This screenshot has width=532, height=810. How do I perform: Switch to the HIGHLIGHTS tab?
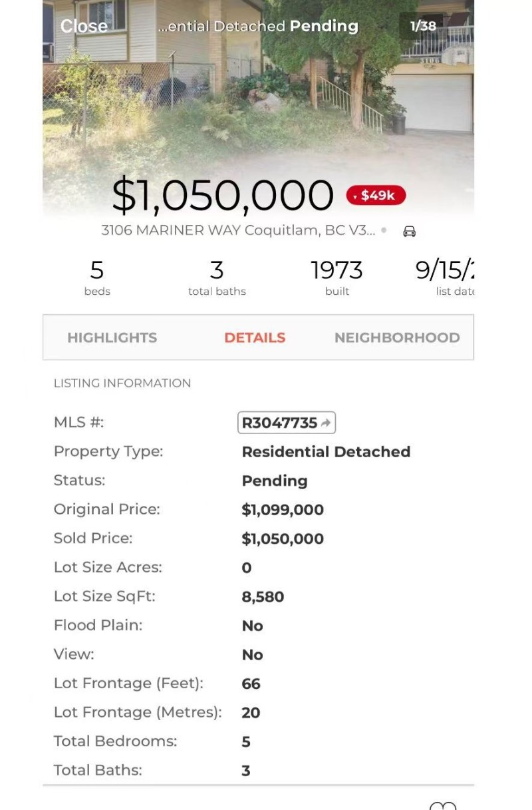tap(112, 337)
